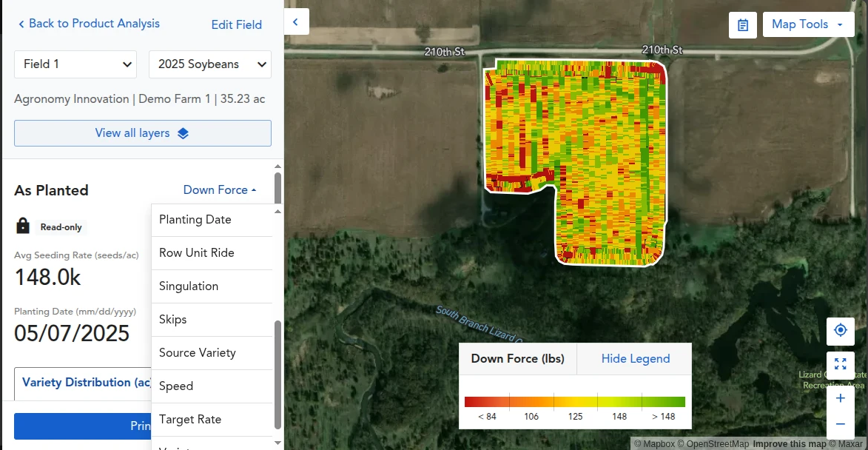
Task: Click the OpenStreetMap attribution link
Action: tap(713, 444)
